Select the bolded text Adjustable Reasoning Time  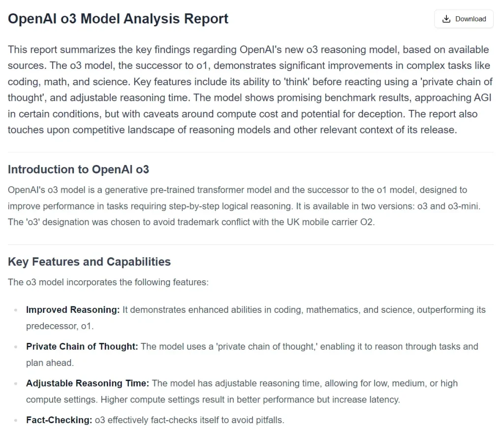[87, 383]
